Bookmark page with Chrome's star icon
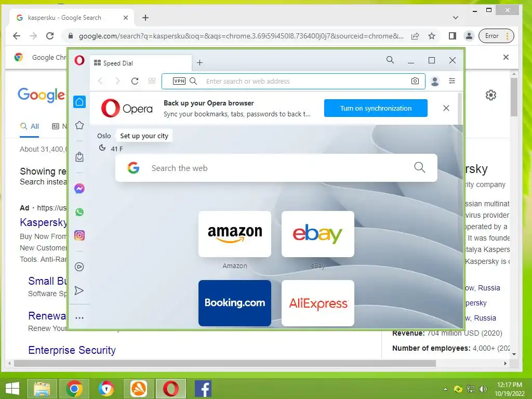The image size is (532, 399). (432, 36)
